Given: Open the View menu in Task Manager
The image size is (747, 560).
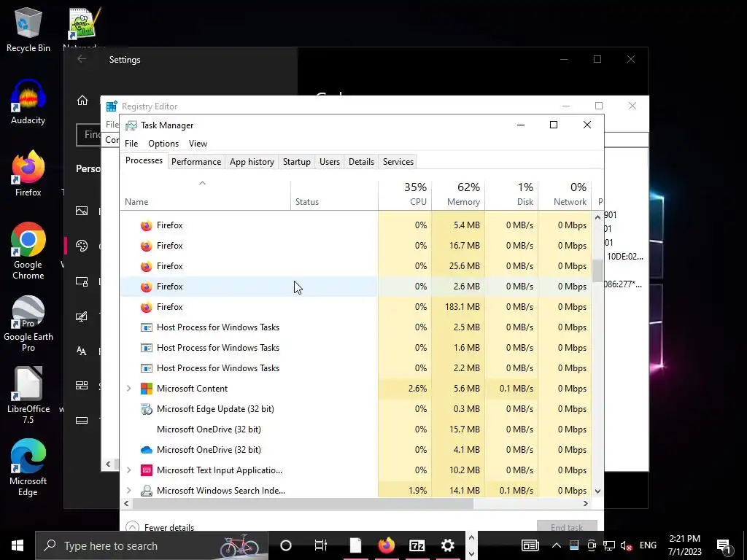Looking at the screenshot, I should pyautogui.click(x=198, y=144).
